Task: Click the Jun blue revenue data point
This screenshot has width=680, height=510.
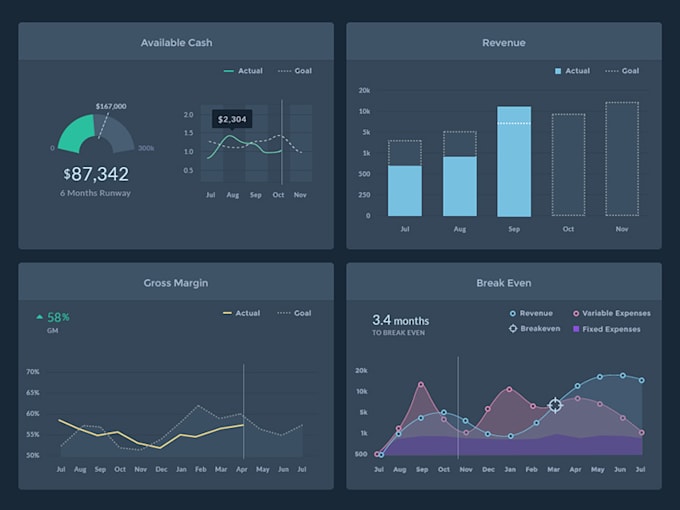Action: (623, 376)
